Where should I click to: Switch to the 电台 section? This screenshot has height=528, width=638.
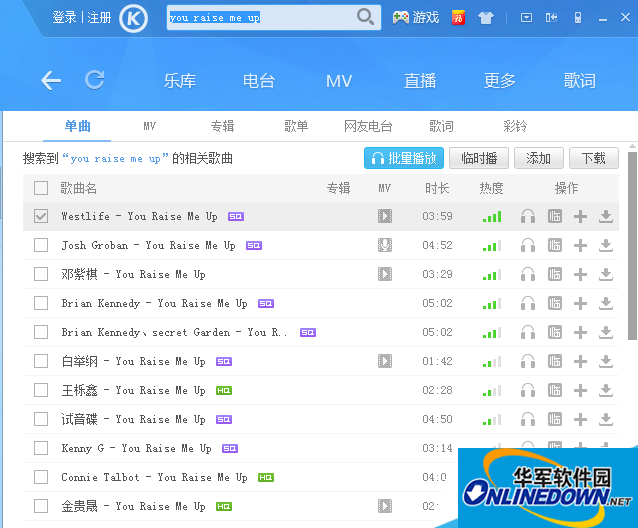click(x=259, y=81)
